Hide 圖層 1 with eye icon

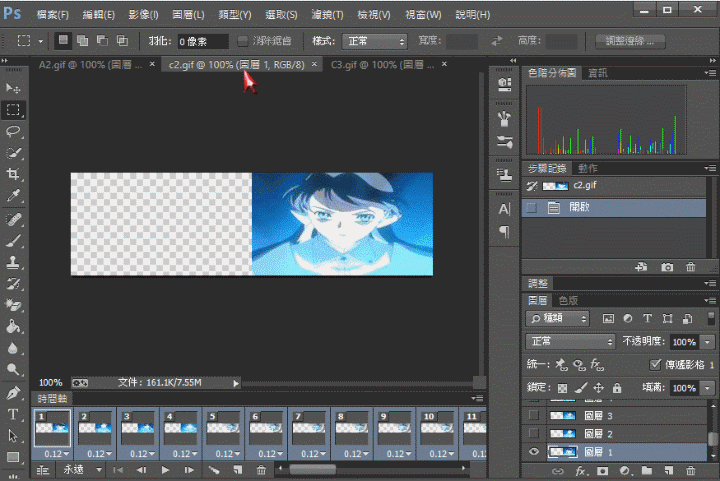(x=534, y=452)
